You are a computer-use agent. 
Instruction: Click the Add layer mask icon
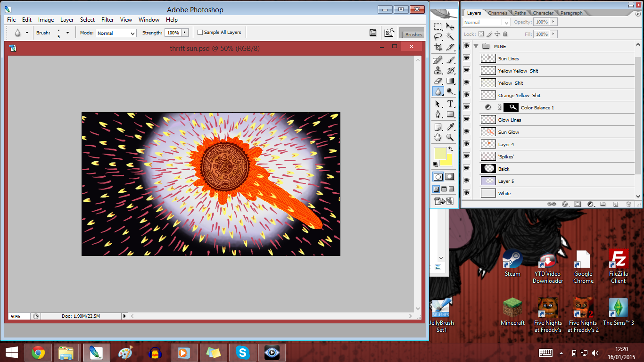[x=578, y=204]
